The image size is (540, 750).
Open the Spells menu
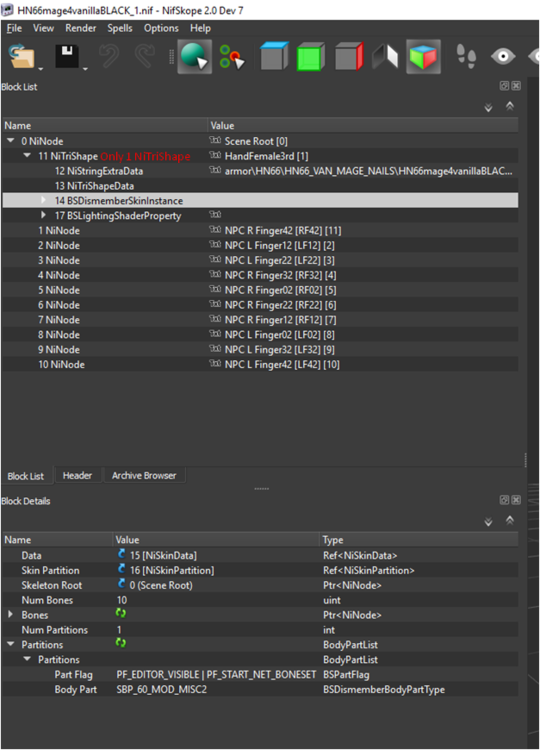(120, 28)
